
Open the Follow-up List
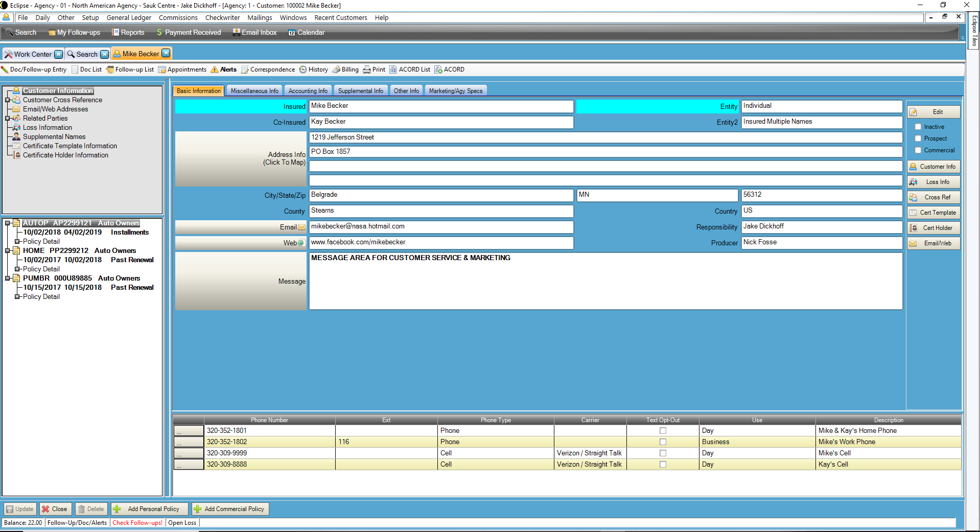coord(130,70)
